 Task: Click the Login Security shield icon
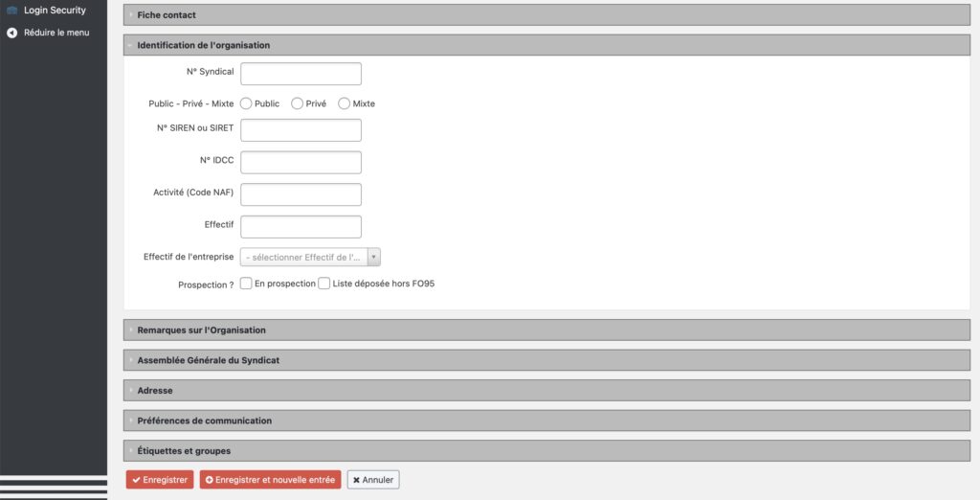coord(12,11)
